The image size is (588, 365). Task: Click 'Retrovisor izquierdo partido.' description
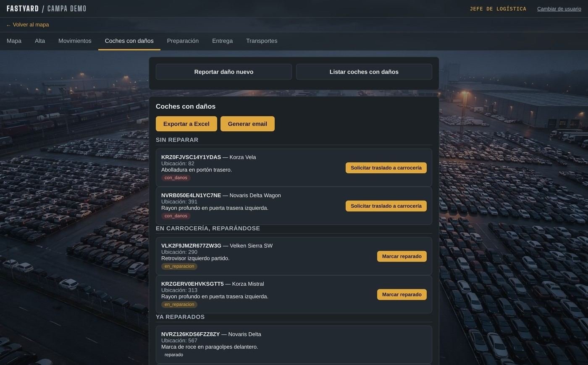click(x=195, y=258)
